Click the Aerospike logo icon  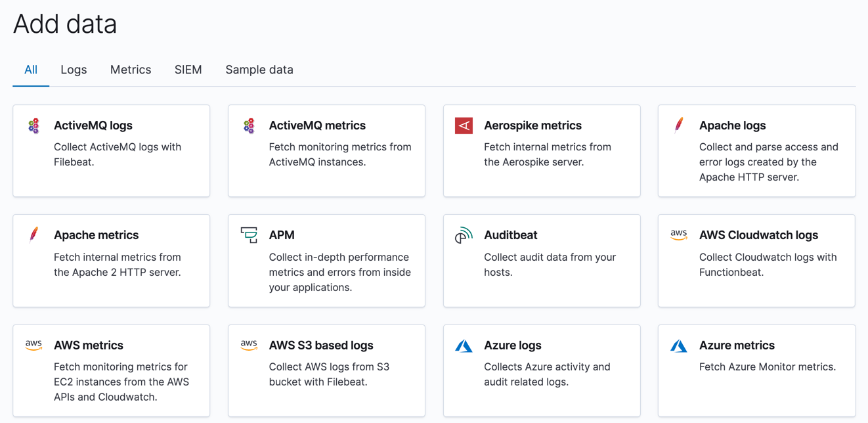point(464,125)
